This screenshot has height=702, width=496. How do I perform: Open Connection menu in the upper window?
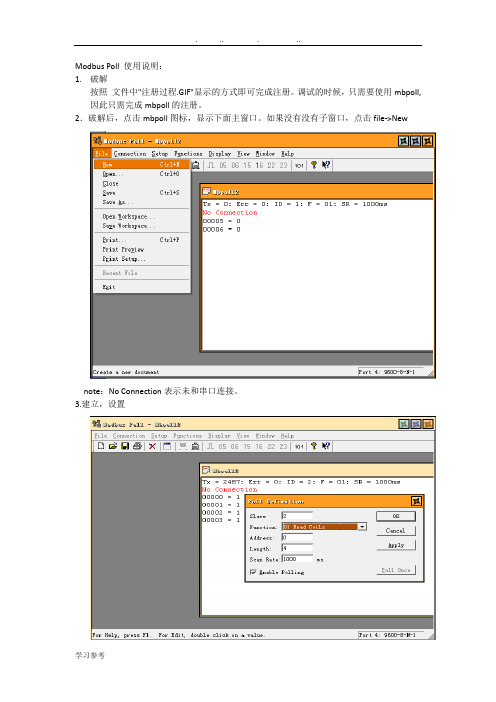(130, 154)
